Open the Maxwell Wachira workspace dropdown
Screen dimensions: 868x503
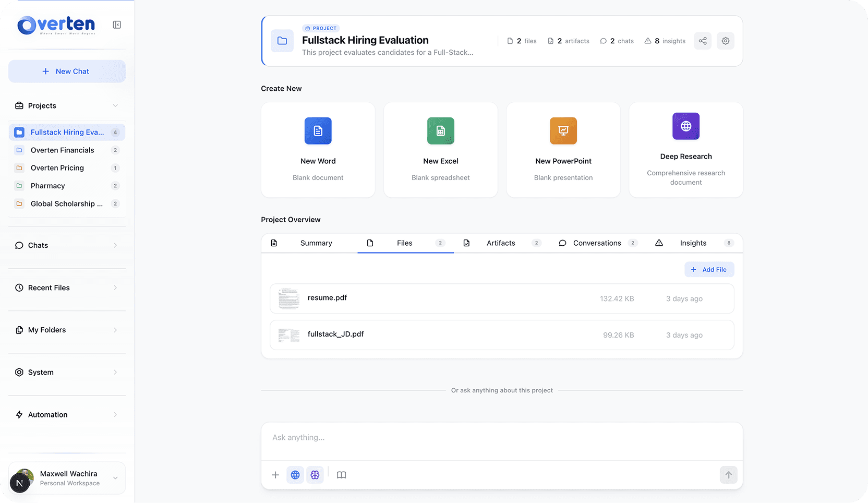pos(115,477)
